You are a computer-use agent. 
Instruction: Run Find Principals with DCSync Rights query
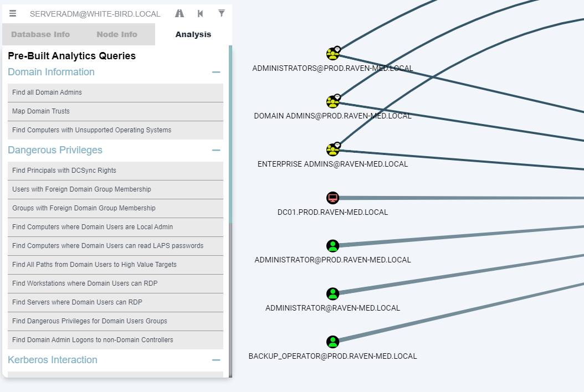point(115,171)
